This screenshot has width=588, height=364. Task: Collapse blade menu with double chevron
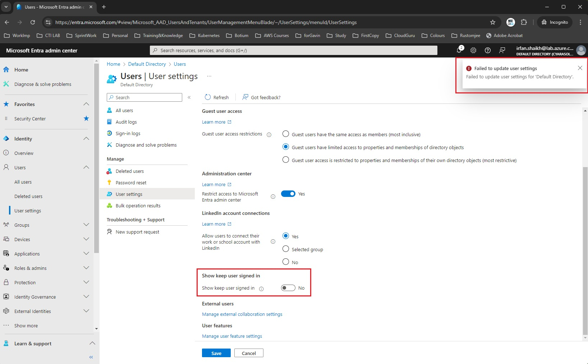[189, 97]
